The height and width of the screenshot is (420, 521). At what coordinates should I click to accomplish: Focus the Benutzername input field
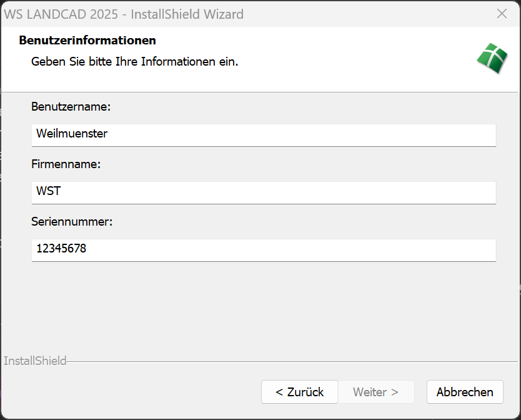[264, 134]
